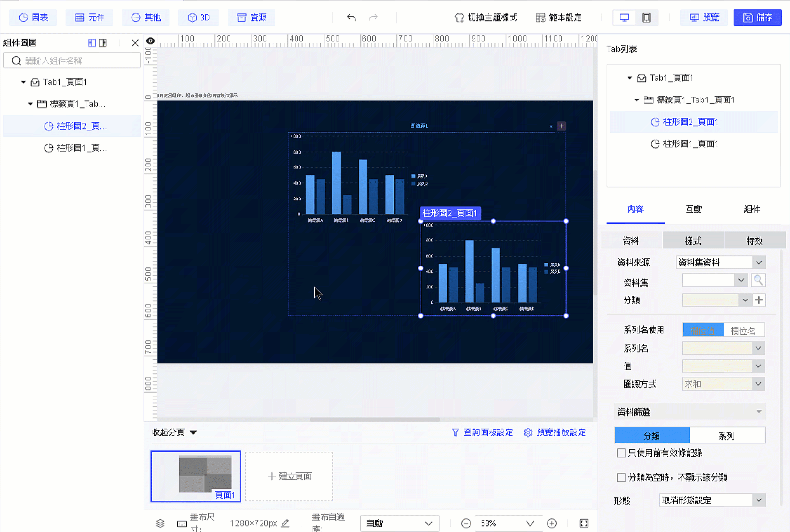
Task: Collapse 標籤頁1_Tab1_頁面1 in the Tab列表
Action: click(636, 100)
